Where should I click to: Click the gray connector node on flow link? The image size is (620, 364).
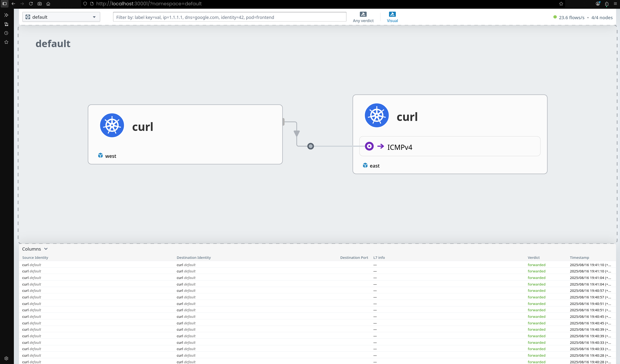pyautogui.click(x=310, y=146)
